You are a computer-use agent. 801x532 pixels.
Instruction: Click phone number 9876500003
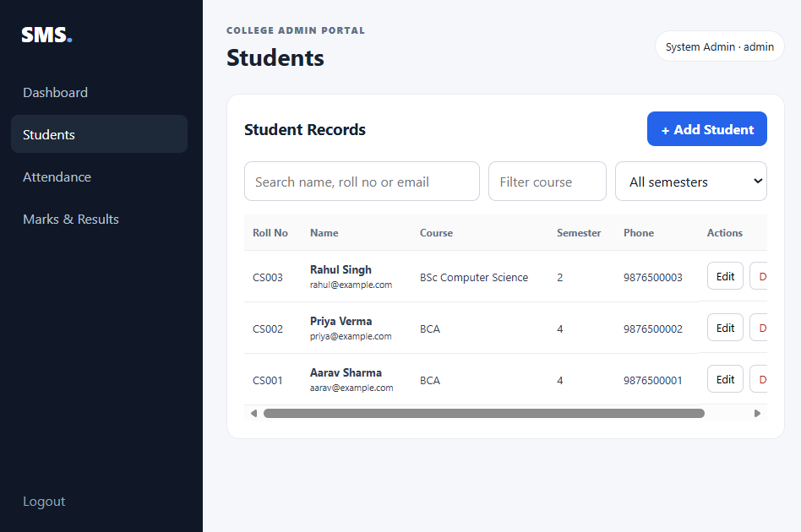click(653, 277)
